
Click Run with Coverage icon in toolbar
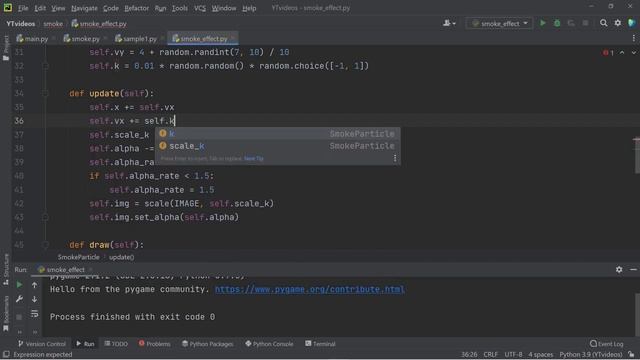point(571,23)
